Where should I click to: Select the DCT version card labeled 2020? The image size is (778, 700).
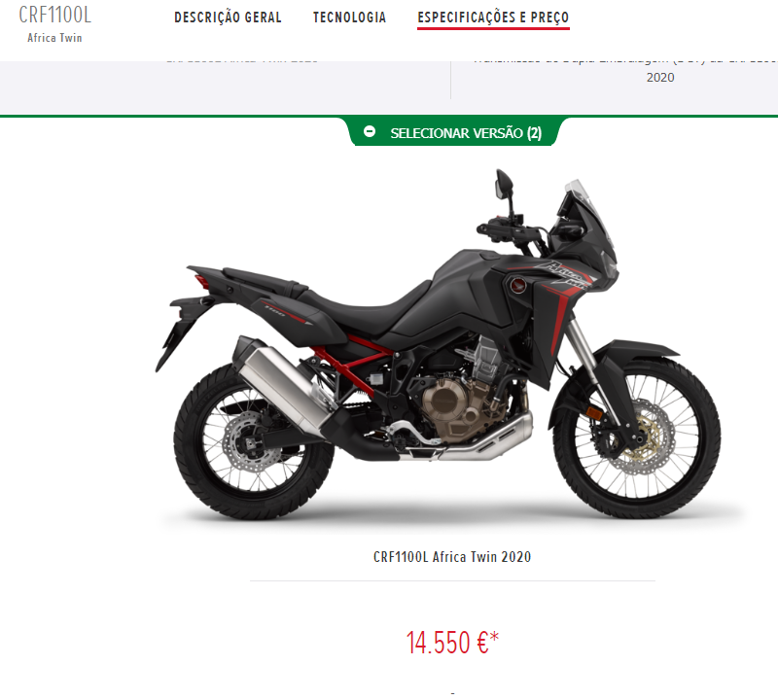point(615,80)
